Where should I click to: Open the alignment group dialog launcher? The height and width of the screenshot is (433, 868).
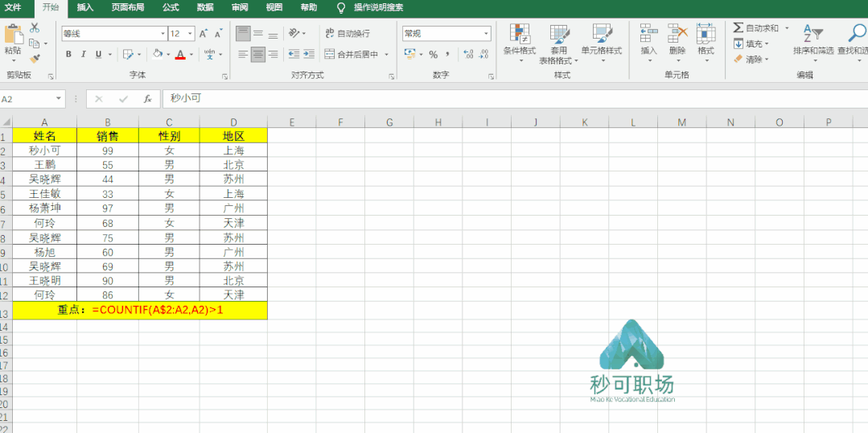tap(392, 77)
